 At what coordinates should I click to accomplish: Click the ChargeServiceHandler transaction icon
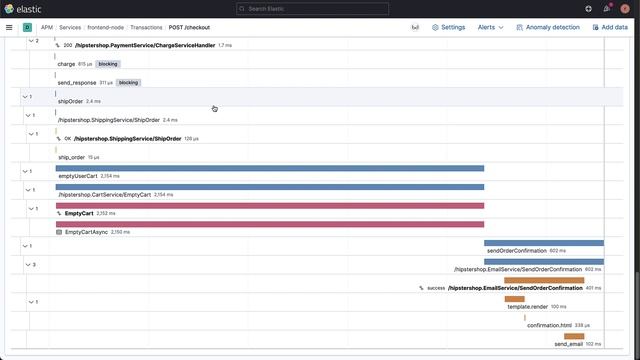pos(58,45)
